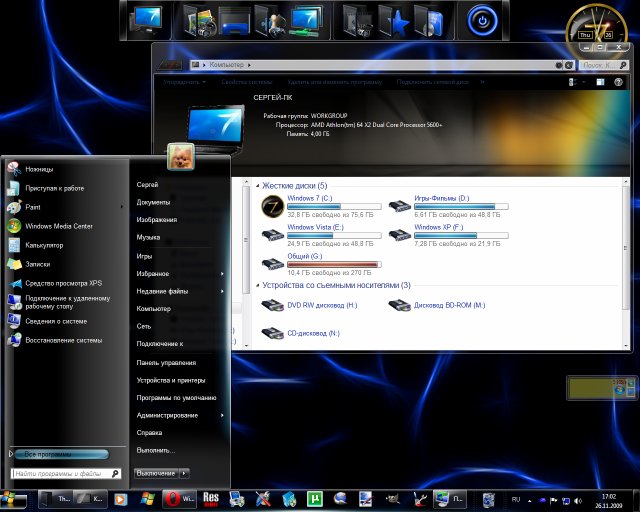Screen dimensions: 640x512
Task: Click the blue power button in top dock
Action: [x=484, y=18]
